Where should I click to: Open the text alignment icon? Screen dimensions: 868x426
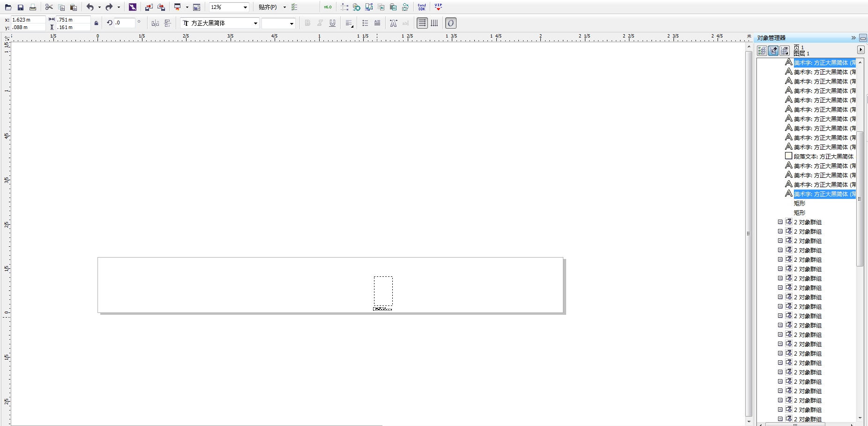point(349,23)
